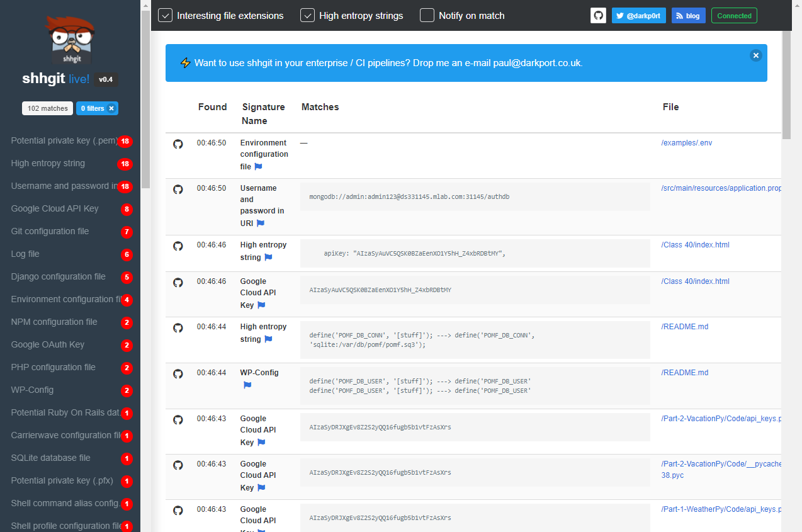Select Django configuration file filter
The height and width of the screenshot is (532, 802).
(x=58, y=276)
